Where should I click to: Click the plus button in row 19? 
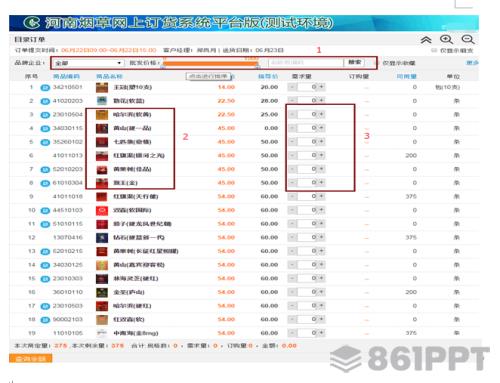pyautogui.click(x=321, y=333)
